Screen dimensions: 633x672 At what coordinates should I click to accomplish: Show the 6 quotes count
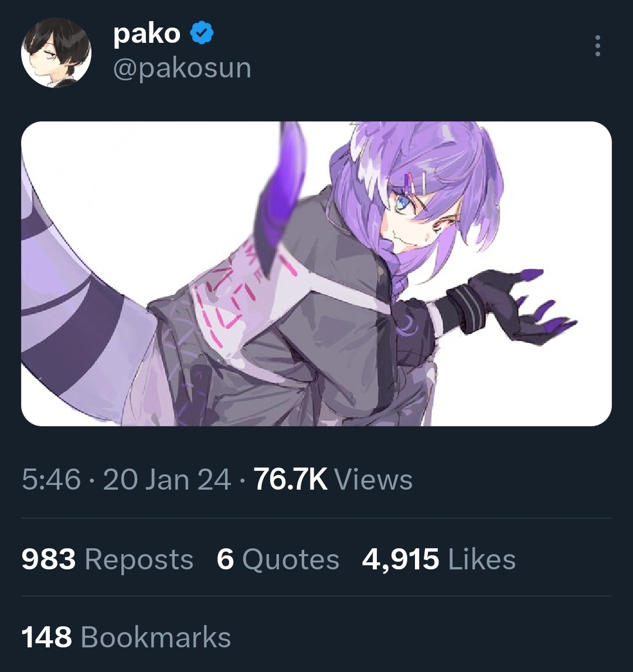click(225, 559)
